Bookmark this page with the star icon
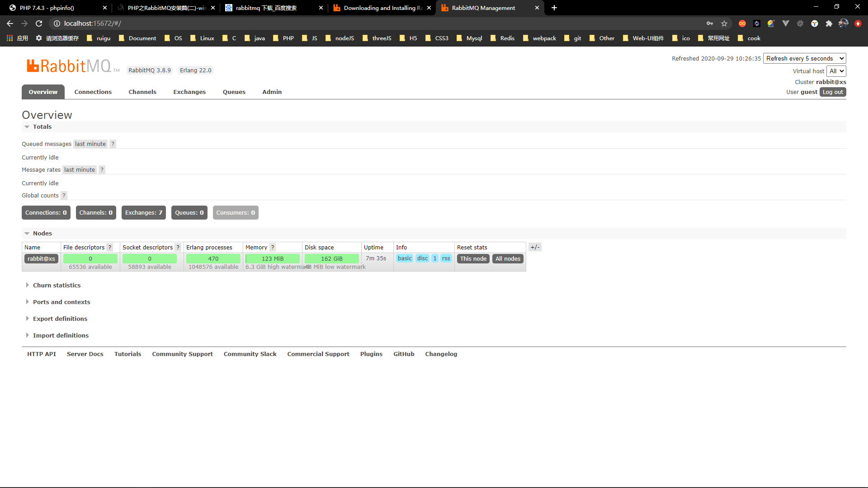This screenshot has height=488, width=868. tap(724, 23)
